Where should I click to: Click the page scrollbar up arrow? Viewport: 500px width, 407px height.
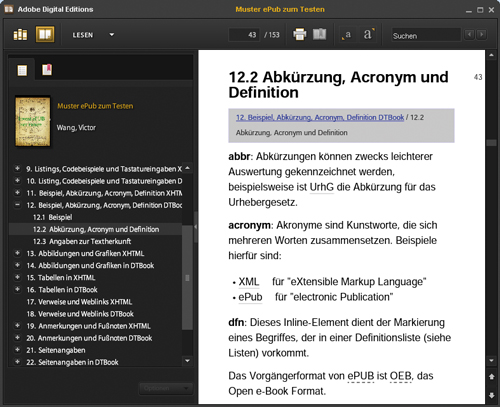point(491,55)
